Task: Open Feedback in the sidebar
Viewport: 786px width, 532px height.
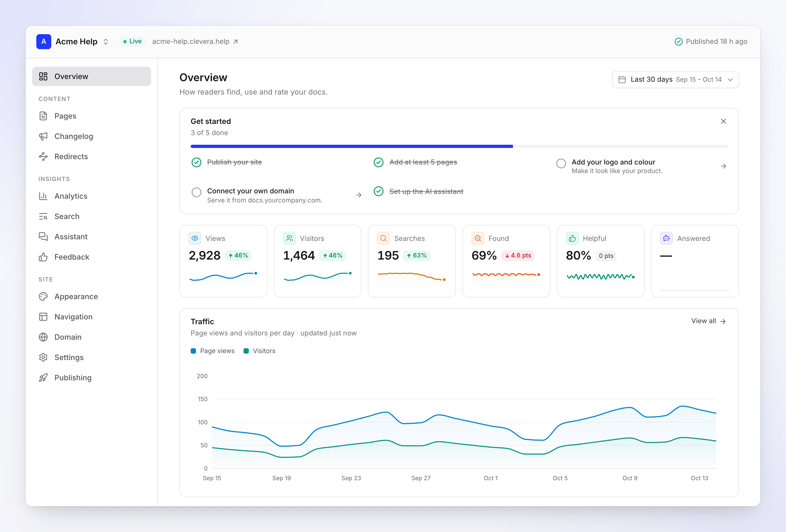Action: coord(92,257)
